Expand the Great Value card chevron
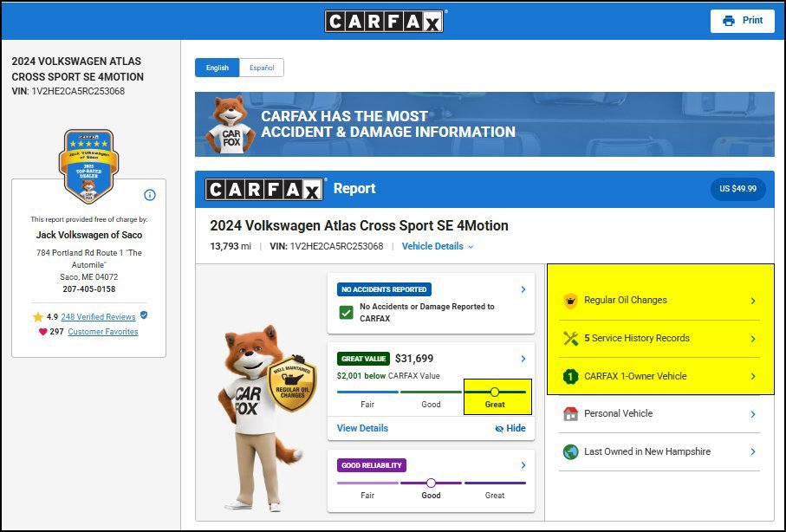 coord(523,359)
